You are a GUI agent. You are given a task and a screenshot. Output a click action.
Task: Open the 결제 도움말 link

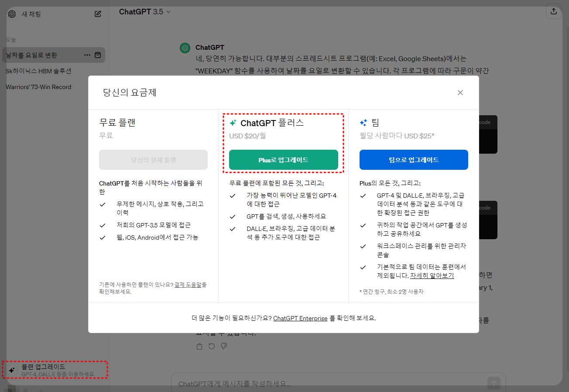tap(188, 285)
